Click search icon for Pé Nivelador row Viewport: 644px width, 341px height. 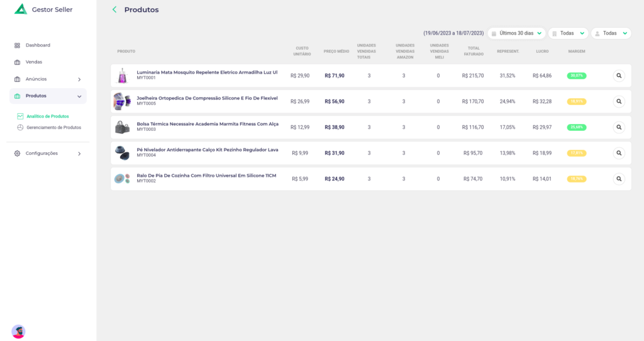coord(619,153)
